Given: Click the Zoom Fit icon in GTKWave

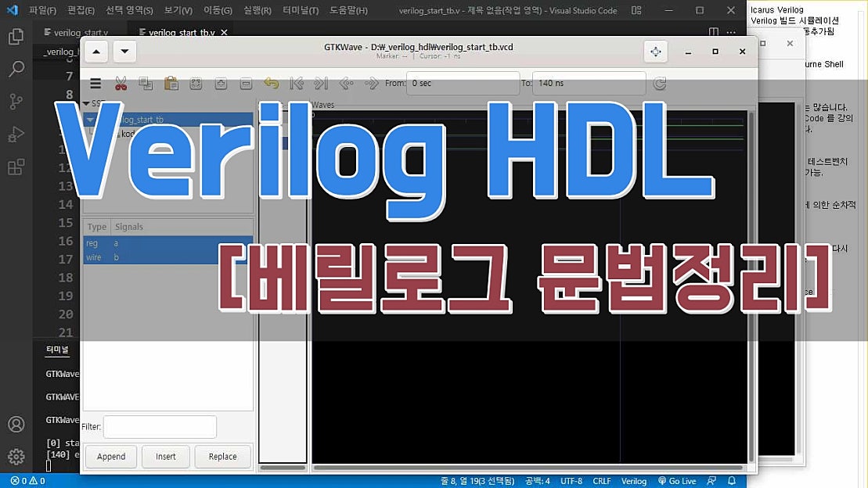Looking at the screenshot, I should pos(196,83).
